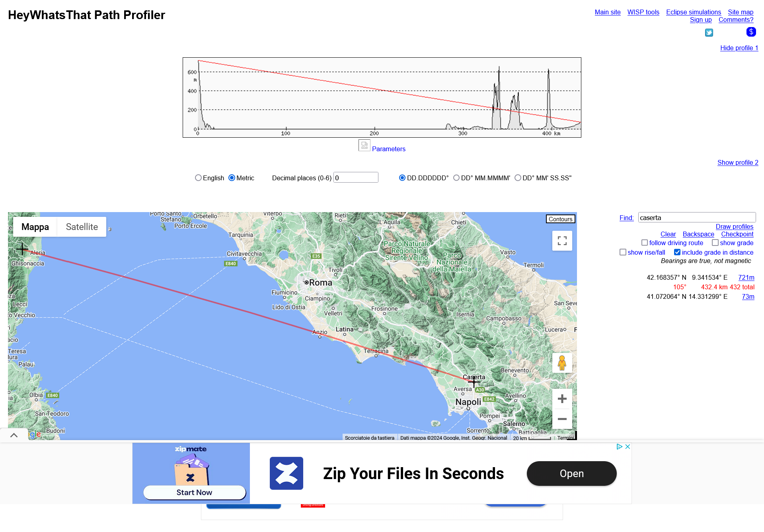Screen dimensions: 764x532
Task: Click the Roma label on map
Action: pos(320,283)
